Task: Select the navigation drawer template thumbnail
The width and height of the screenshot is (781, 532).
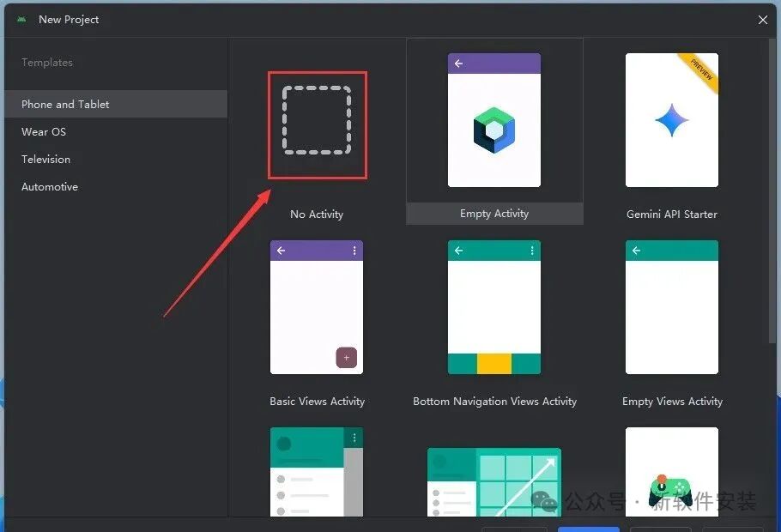Action: point(317,472)
